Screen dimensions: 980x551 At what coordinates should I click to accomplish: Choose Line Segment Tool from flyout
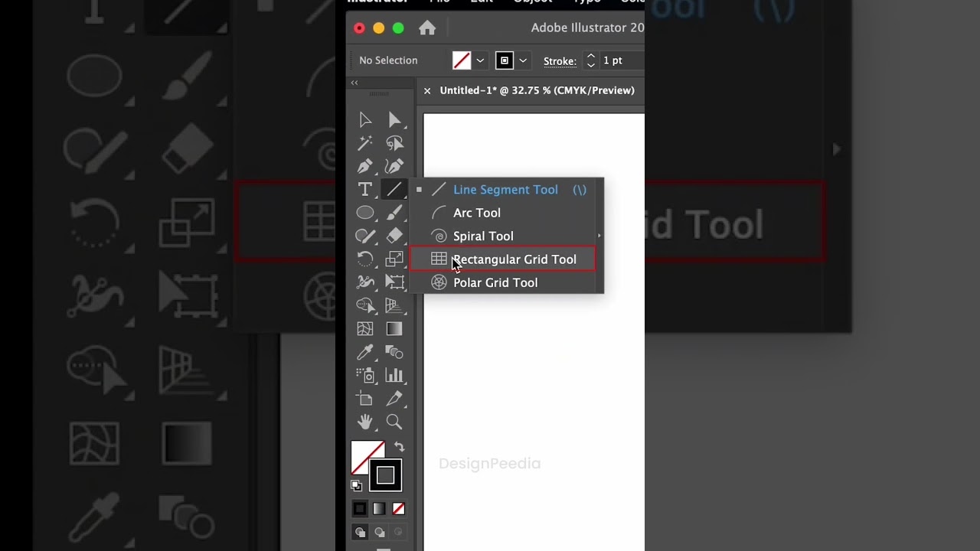(x=506, y=190)
